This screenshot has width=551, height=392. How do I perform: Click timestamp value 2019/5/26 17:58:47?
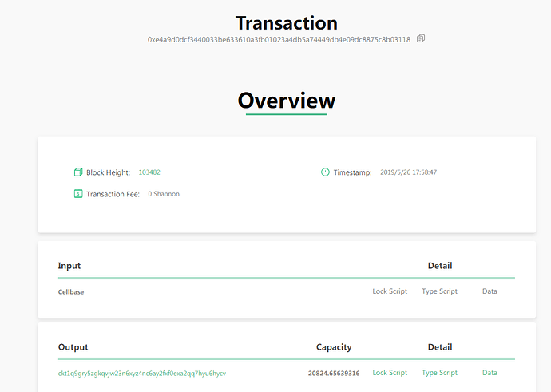(408, 172)
